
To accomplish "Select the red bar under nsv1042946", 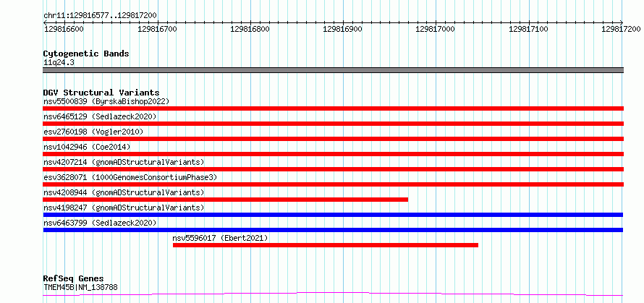I will coord(334,154).
